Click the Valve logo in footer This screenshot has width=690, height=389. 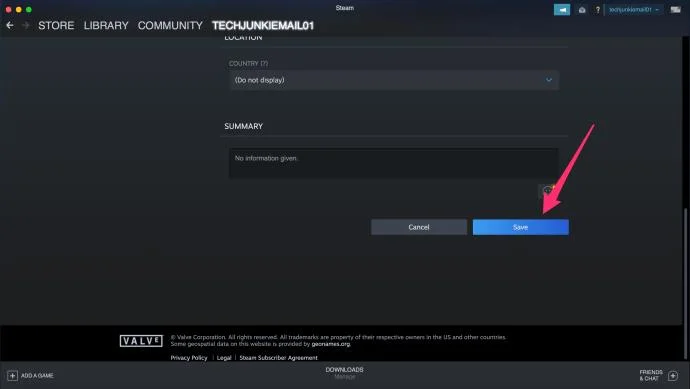[141, 341]
